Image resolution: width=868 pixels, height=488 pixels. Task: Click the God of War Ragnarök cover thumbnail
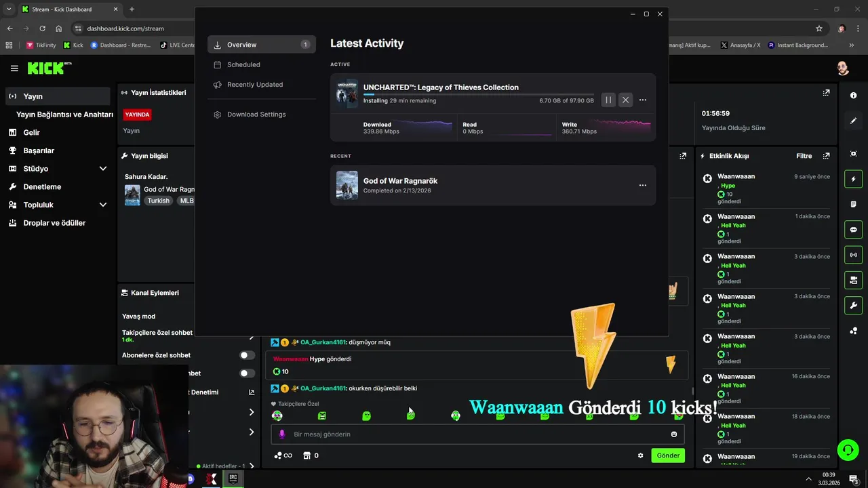347,185
